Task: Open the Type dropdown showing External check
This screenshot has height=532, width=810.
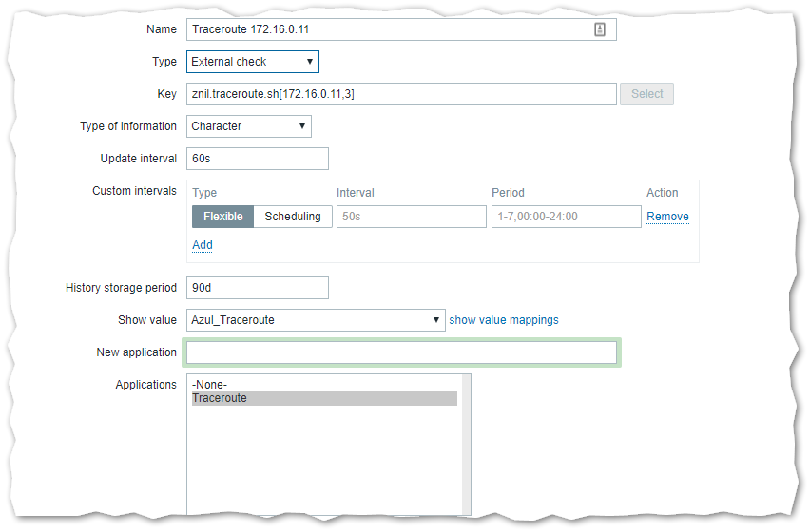Action: [252, 62]
